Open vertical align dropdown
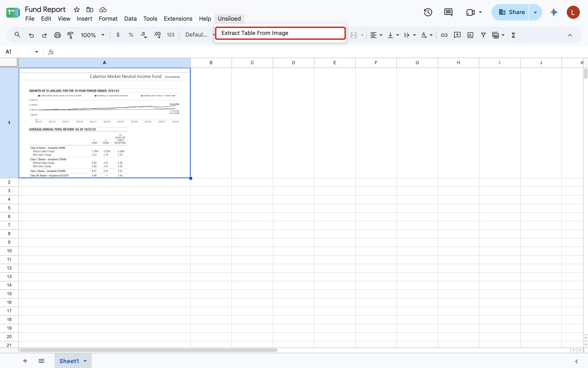The image size is (588, 368). 393,35
